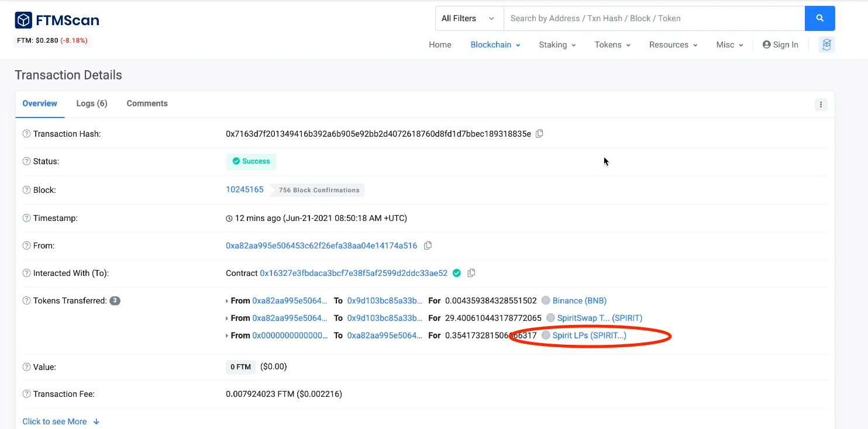Expand the Misc menu
This screenshot has width=868, height=429.
pyautogui.click(x=729, y=44)
